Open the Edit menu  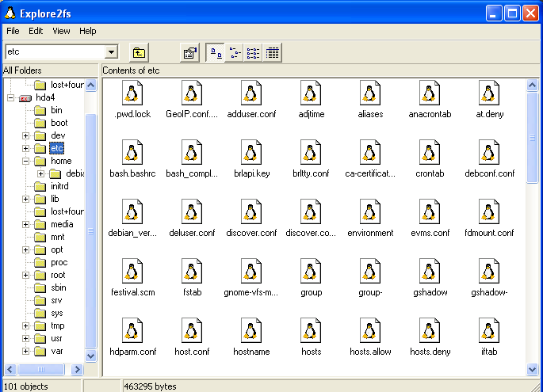click(x=36, y=31)
